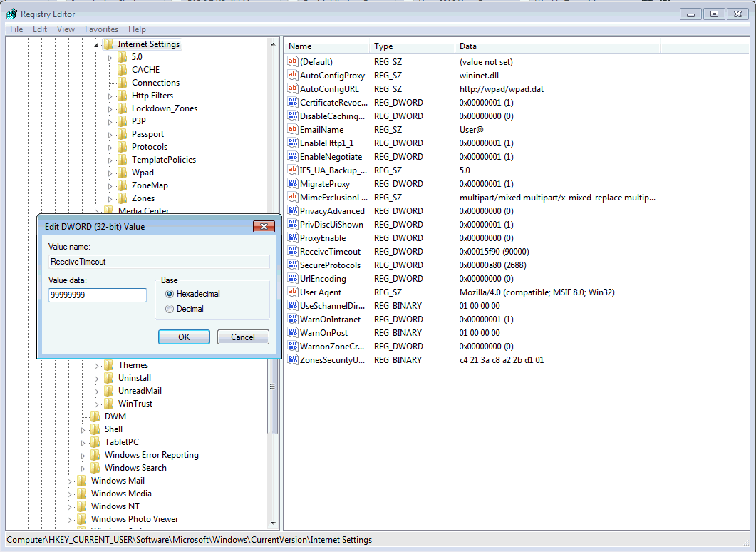Screen dimensions: 756x552
Task: Click the Internet Settings folder icon
Action: click(108, 44)
